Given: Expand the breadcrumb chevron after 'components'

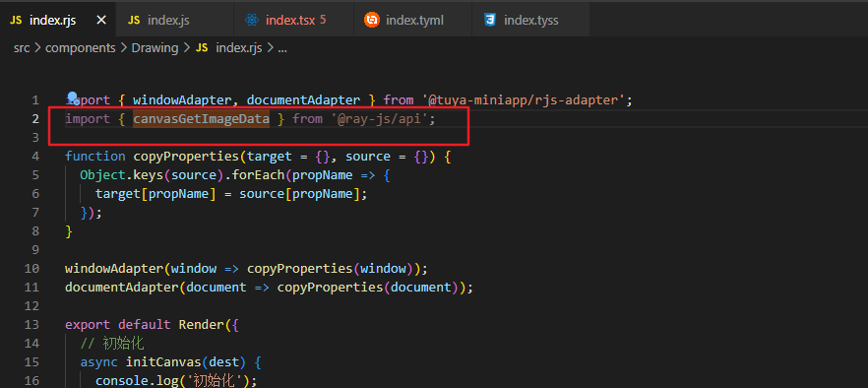Looking at the screenshot, I should click(x=123, y=48).
